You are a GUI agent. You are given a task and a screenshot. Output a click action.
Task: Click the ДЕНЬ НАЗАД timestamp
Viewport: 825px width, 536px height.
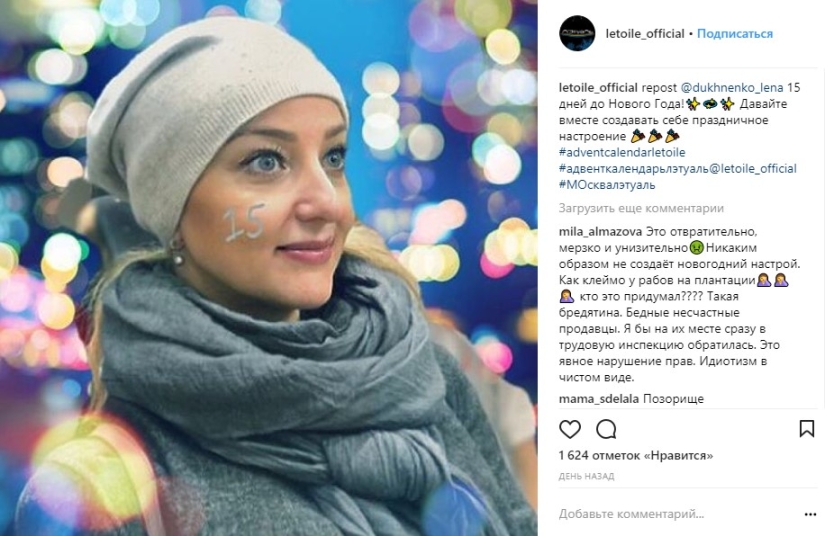coord(586,477)
